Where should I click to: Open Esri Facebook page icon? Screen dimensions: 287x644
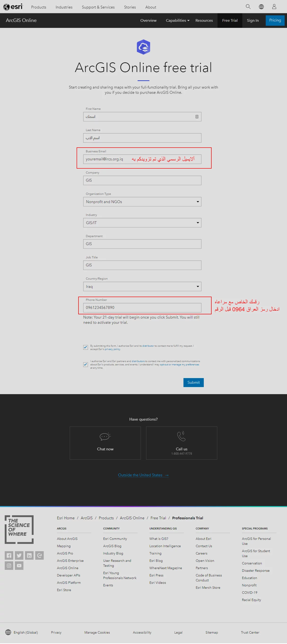point(9,556)
